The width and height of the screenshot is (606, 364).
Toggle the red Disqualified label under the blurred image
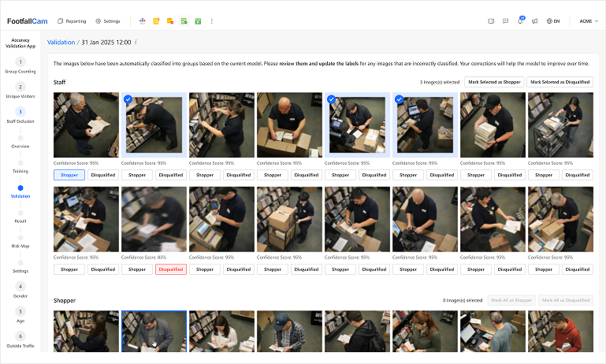point(171,269)
